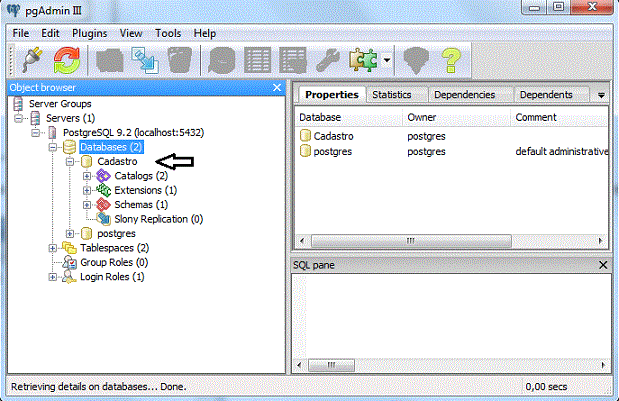Open the View menu

click(131, 33)
